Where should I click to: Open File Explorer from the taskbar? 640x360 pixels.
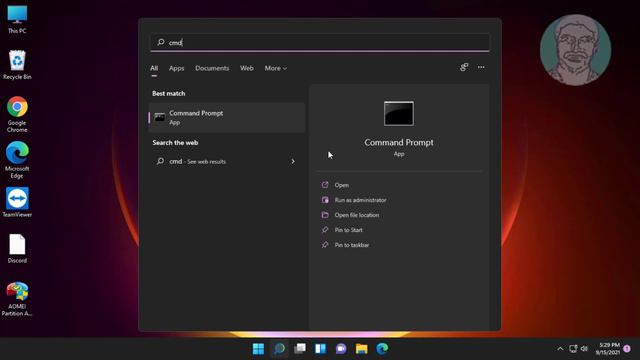coord(362,349)
